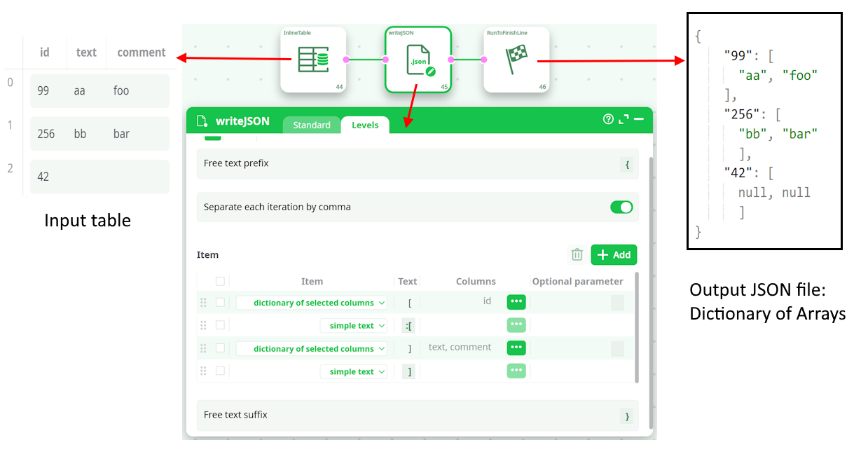Check the select-all checkbox in Item header
This screenshot has height=452, width=868.
pyautogui.click(x=220, y=281)
